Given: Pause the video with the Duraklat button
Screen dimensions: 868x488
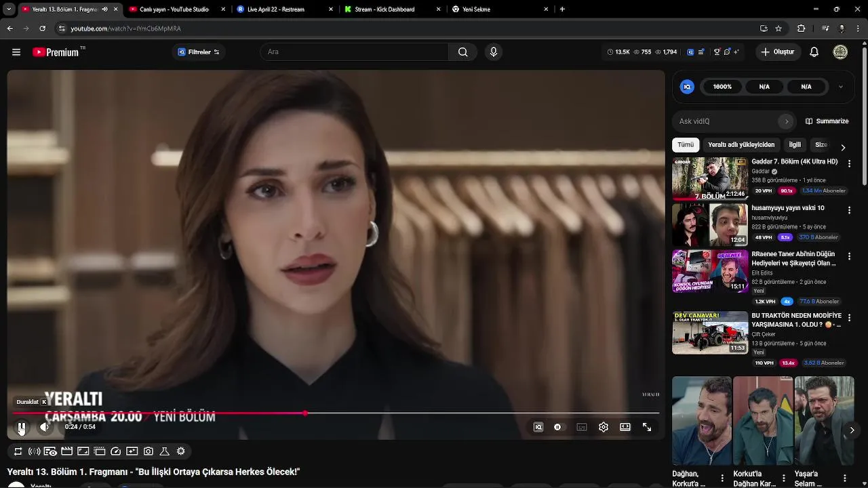Looking at the screenshot, I should point(22,427).
